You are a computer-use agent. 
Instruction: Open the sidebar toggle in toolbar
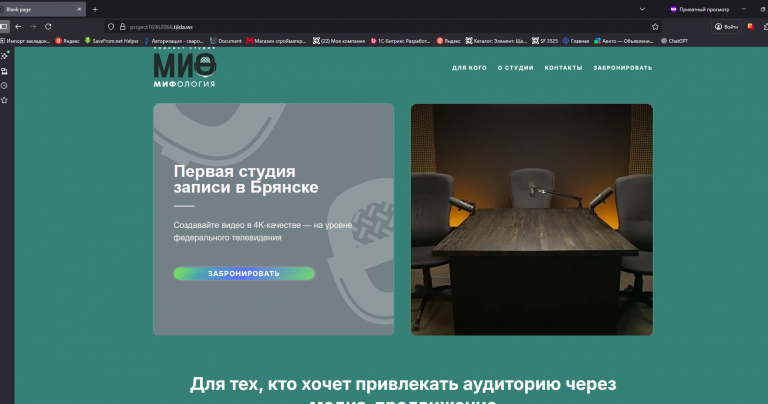point(3,27)
